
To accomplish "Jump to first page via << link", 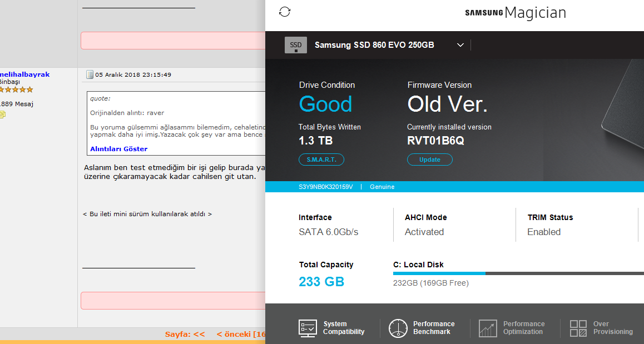I will coord(199,334).
